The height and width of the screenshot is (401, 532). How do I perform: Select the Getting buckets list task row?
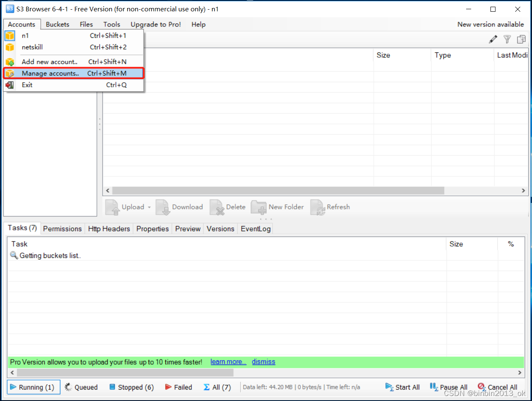266,255
